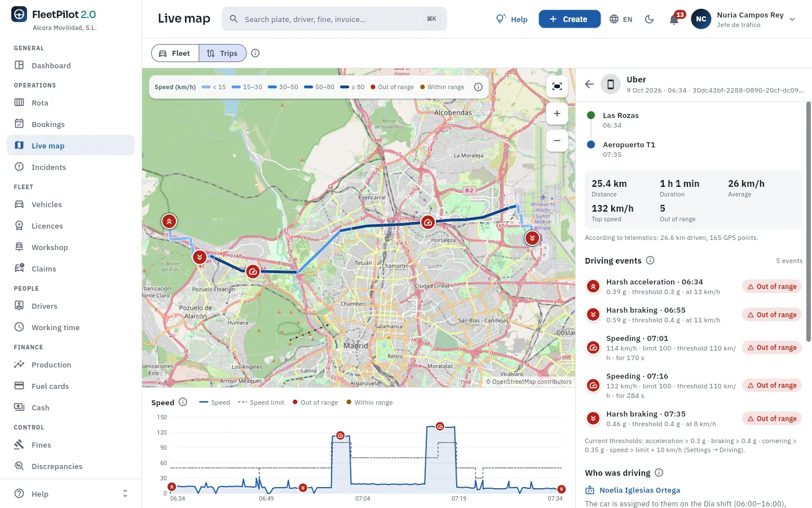Switch to the Fleet tab
Viewport: 812px width, 508px height.
click(175, 53)
